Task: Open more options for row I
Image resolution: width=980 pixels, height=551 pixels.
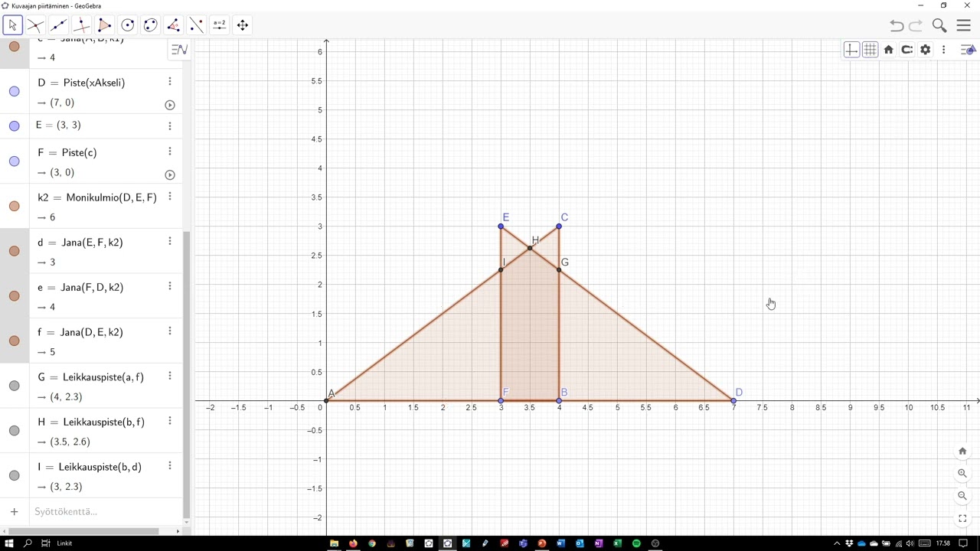Action: pos(170,466)
